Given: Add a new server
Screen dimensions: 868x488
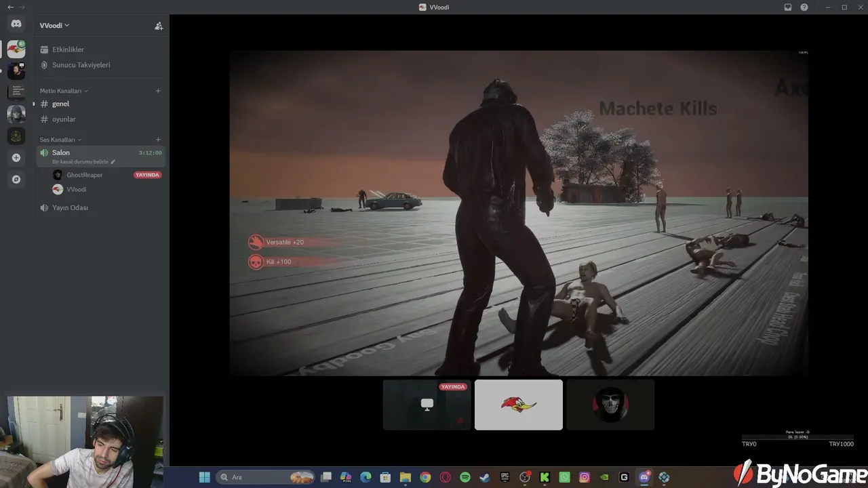Looking at the screenshot, I should (x=16, y=158).
